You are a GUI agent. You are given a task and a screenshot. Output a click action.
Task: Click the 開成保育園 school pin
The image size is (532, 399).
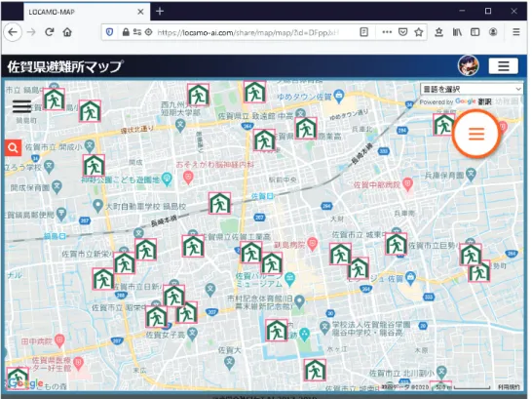click(57, 186)
